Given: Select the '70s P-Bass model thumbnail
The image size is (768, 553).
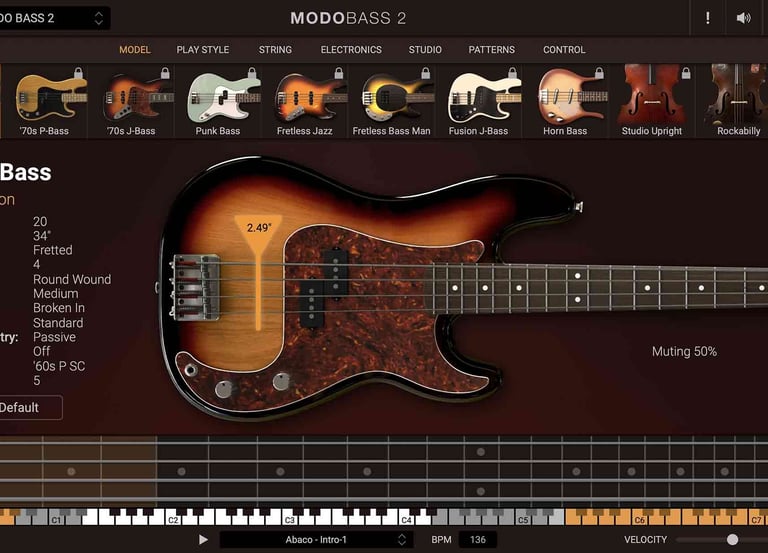Looking at the screenshot, I should coord(45,101).
